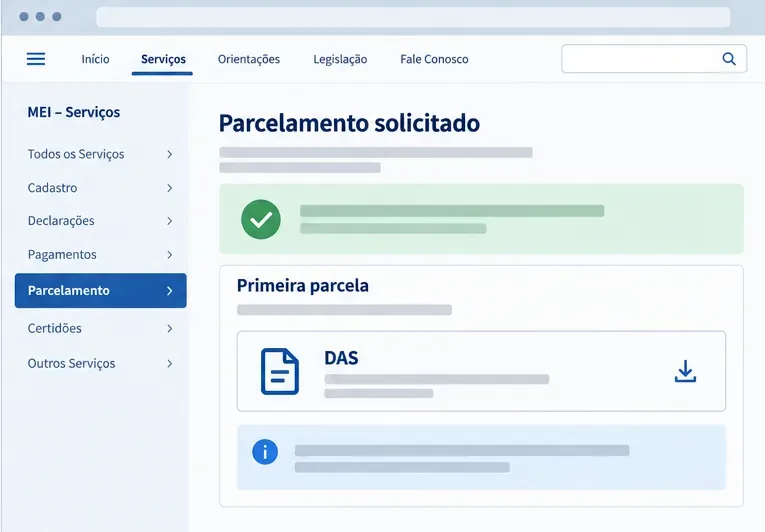Open the Orientações tab

[x=249, y=59]
